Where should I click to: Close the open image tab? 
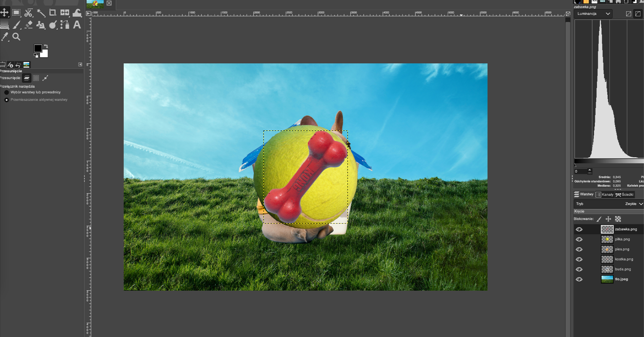click(109, 3)
